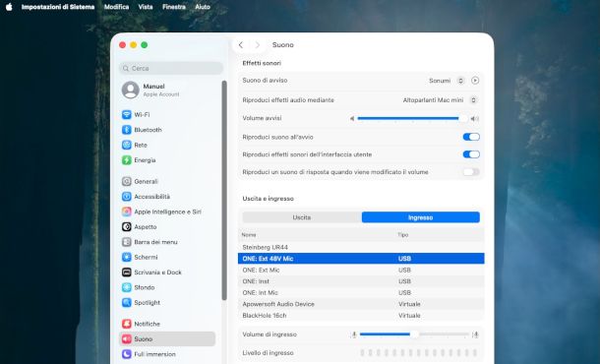Select ONE: Ext Mic input row
The width and height of the screenshot is (600, 364).
pos(361,270)
